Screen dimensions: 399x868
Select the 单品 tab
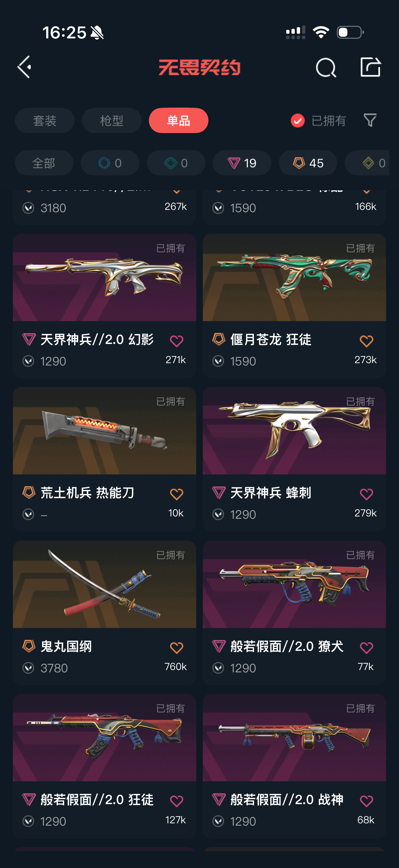coord(178,121)
